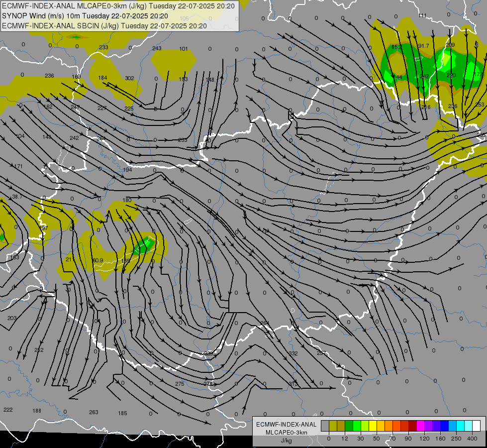
Task: Click the map value 211
Action: click(x=70, y=259)
